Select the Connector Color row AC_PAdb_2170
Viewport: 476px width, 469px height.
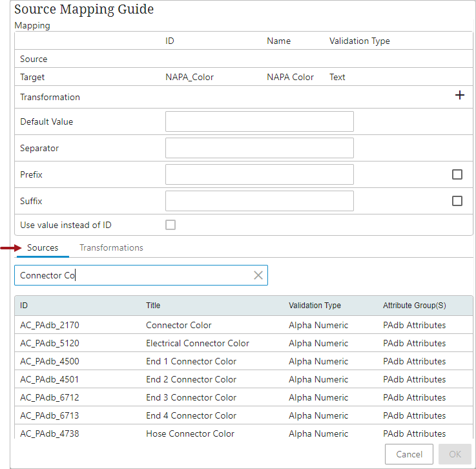click(178, 325)
